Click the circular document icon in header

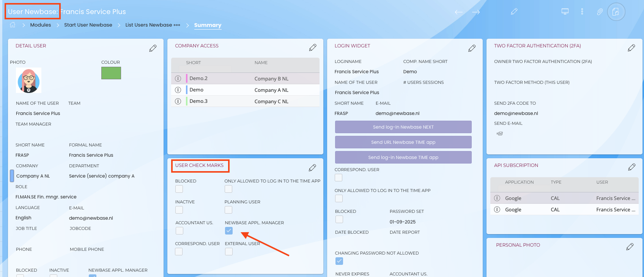[x=616, y=12]
